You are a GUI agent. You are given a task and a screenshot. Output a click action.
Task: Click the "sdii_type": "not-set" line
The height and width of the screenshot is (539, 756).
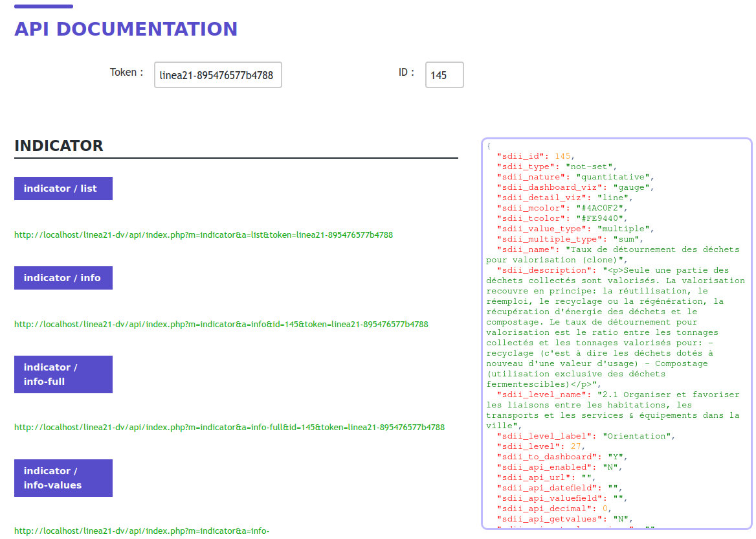coord(557,167)
